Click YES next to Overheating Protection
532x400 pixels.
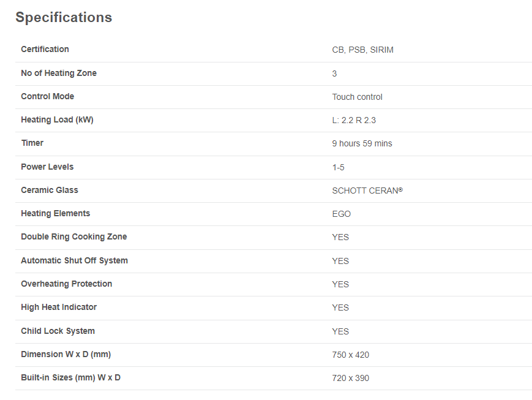click(340, 284)
